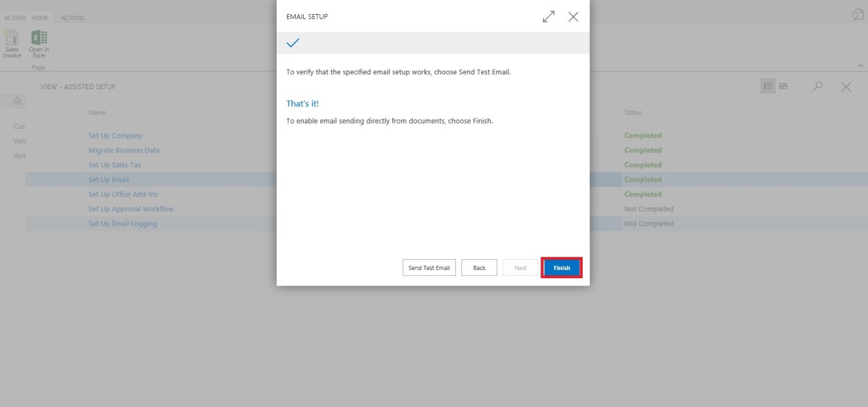Collapse the ribbon with the chevron
This screenshot has width=868, height=407.
pos(860,66)
